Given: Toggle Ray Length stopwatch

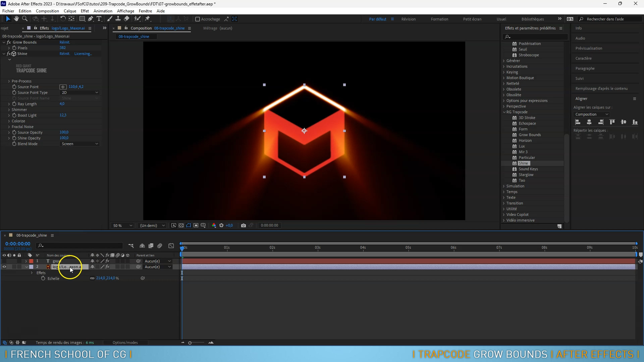Looking at the screenshot, I should pyautogui.click(x=14, y=104).
